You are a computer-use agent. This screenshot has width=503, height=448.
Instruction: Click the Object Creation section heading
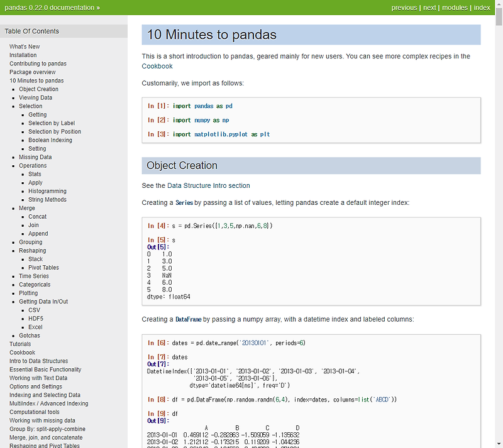pos(182,165)
